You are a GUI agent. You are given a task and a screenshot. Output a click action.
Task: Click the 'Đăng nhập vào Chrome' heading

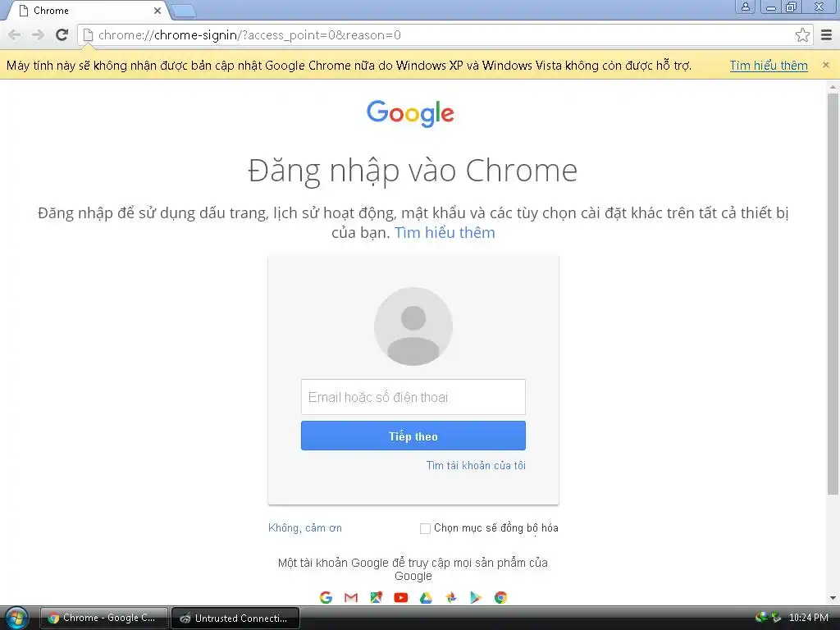pos(413,171)
